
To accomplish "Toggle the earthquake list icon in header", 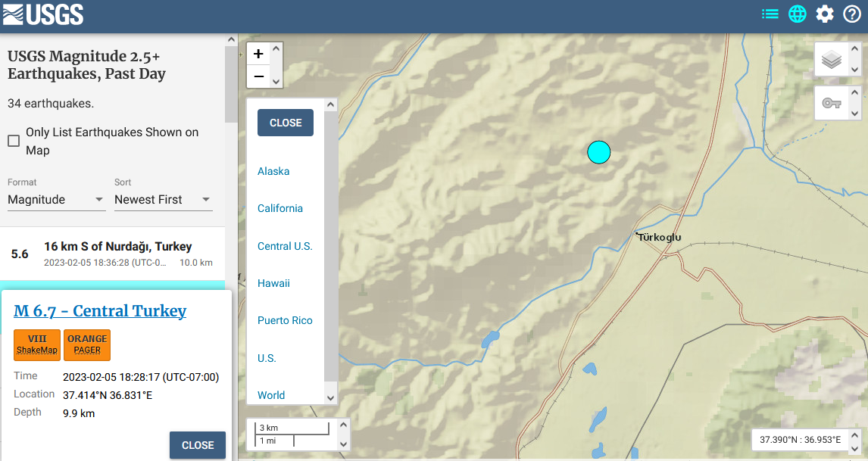I will (x=770, y=14).
